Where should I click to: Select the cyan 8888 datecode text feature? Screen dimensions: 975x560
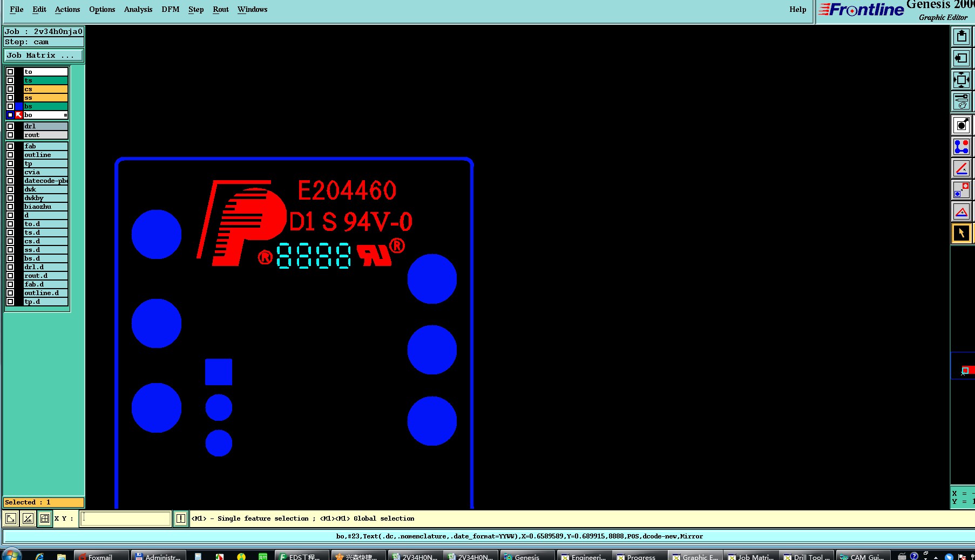tap(314, 255)
